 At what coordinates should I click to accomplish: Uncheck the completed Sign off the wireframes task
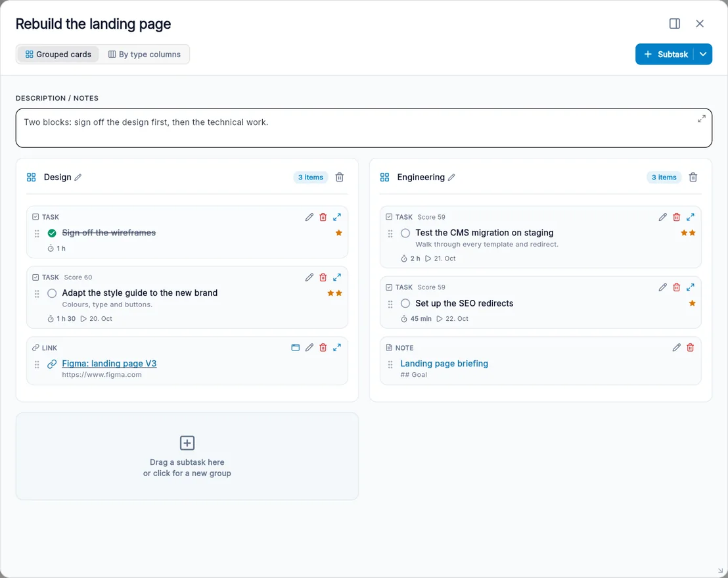point(52,233)
